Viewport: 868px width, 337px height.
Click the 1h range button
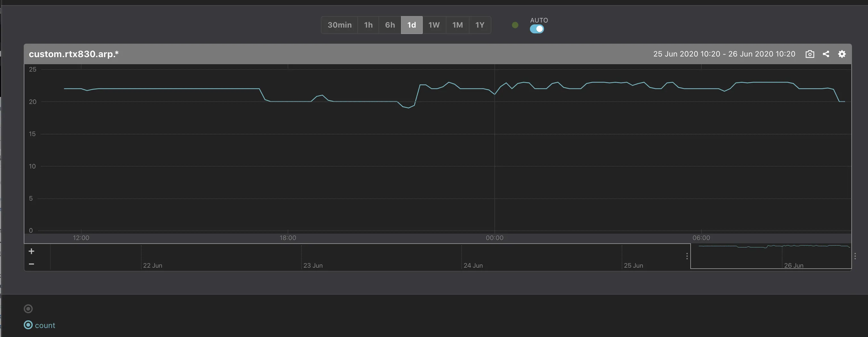(x=368, y=25)
